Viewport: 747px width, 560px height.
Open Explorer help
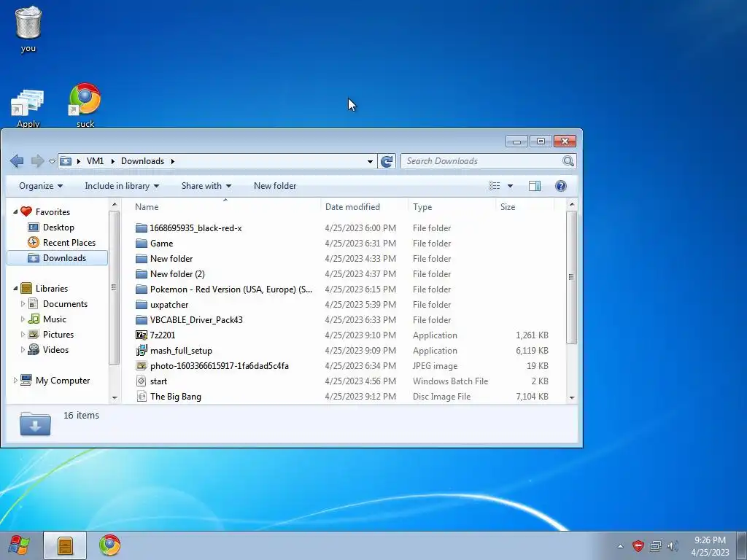pyautogui.click(x=561, y=186)
